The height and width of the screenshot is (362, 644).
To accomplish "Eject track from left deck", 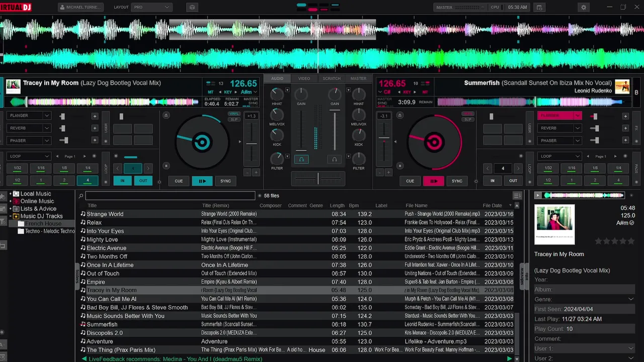I will click(x=167, y=115).
